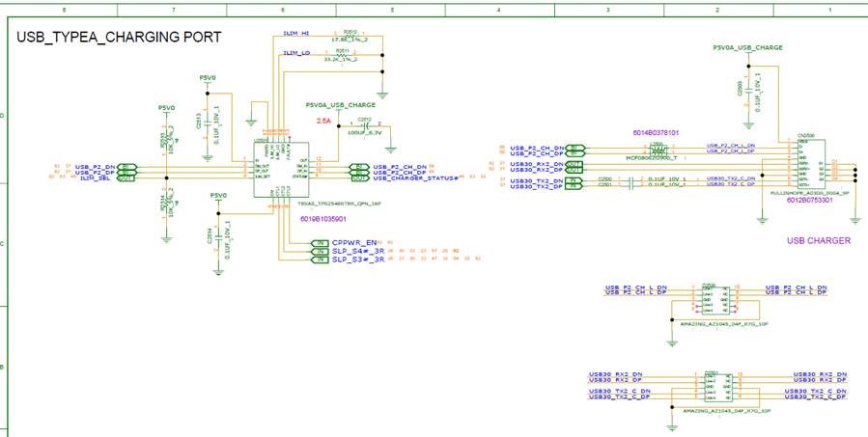Select the USB Type-A connector component
The height and width of the screenshot is (437, 868).
[x=812, y=165]
